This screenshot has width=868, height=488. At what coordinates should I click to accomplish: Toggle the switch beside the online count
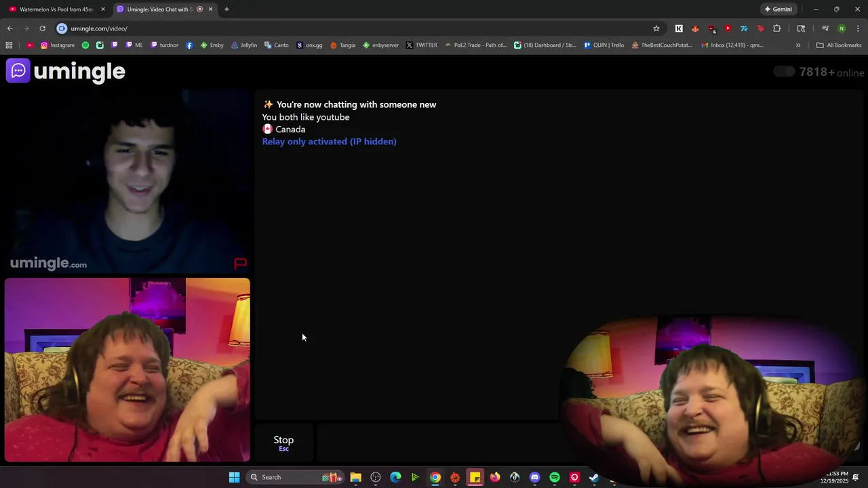click(784, 72)
